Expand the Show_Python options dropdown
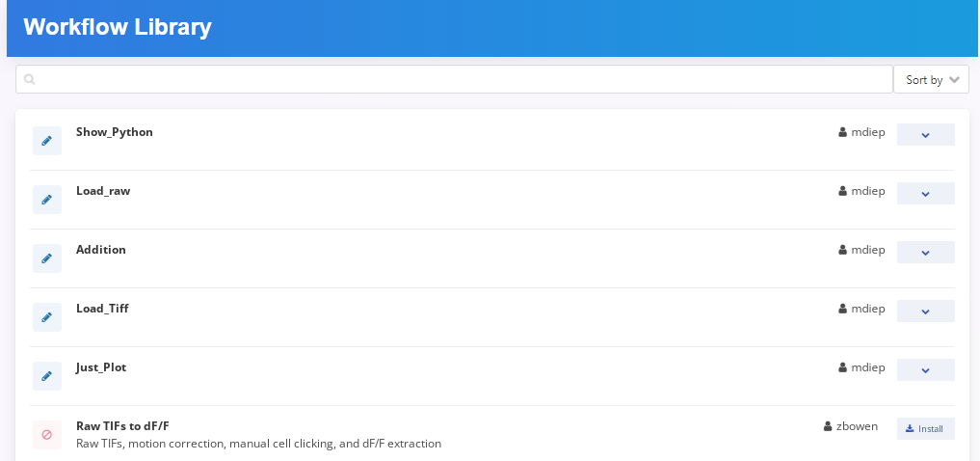Viewport: 980px width, 461px height. (x=925, y=135)
